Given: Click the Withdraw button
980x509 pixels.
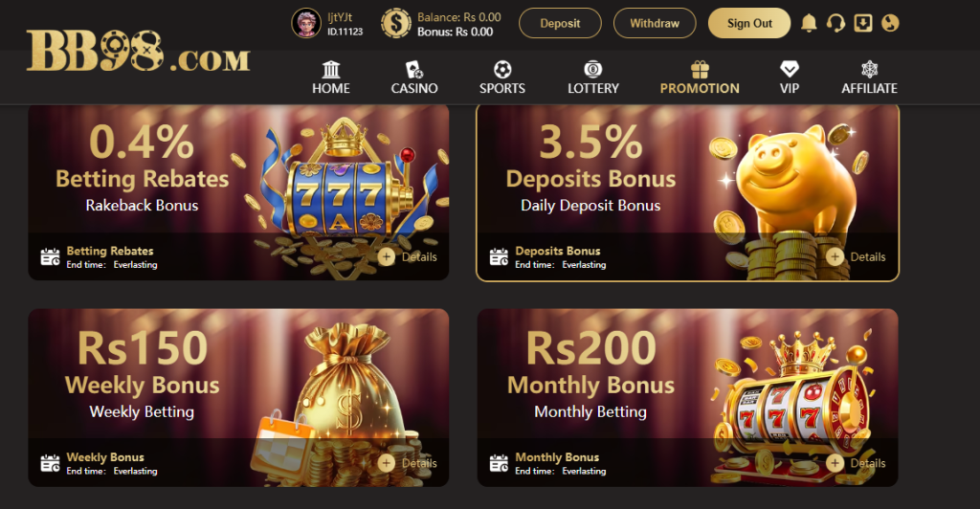Looking at the screenshot, I should [x=655, y=23].
